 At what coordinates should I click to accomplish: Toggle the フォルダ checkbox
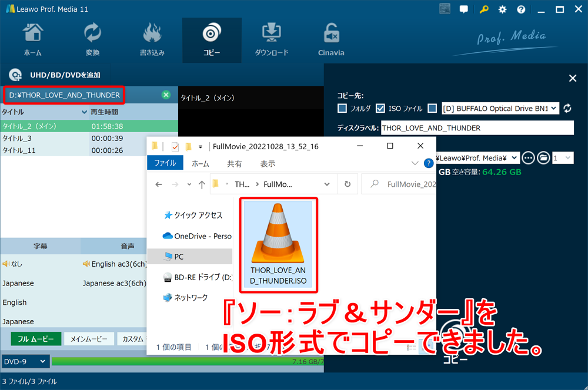point(342,108)
